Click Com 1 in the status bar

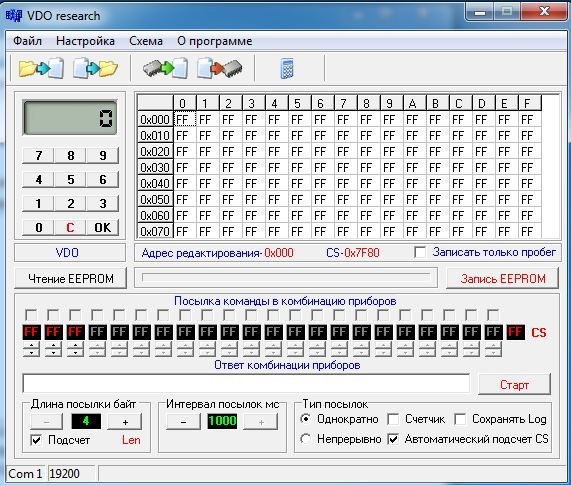[x=25, y=474]
